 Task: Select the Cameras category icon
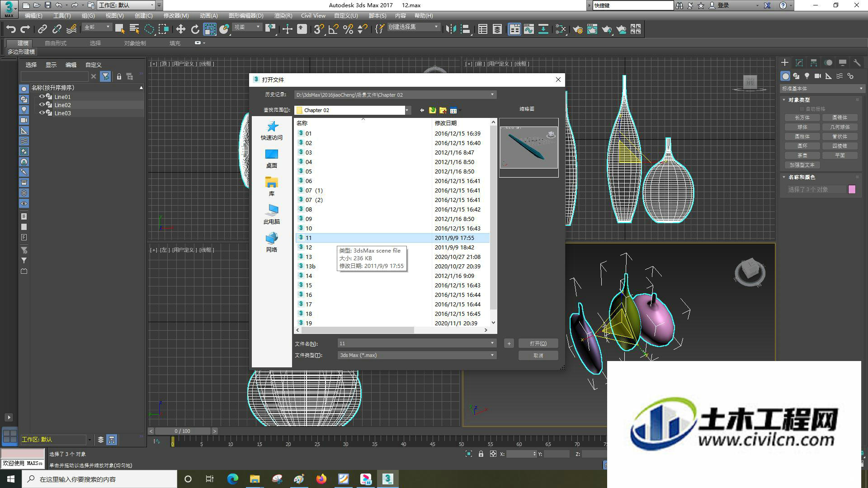click(x=818, y=76)
